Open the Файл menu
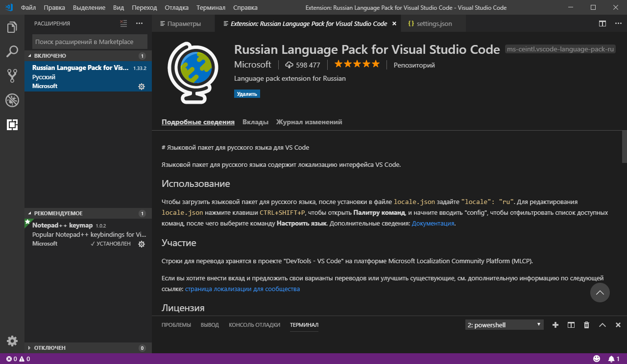This screenshot has height=364, width=627. click(28, 8)
